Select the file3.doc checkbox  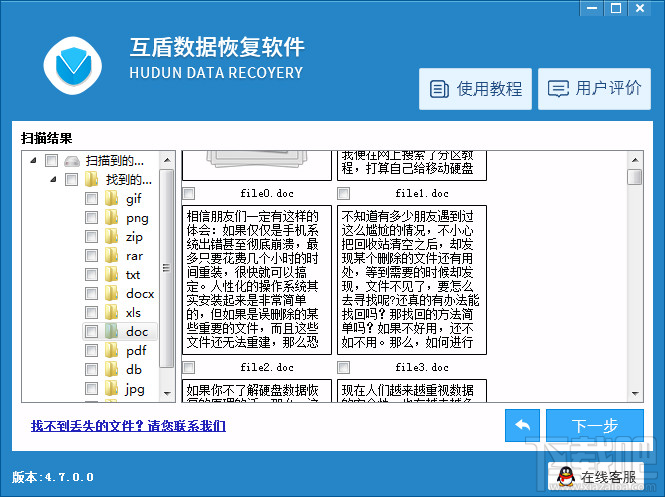(x=344, y=367)
